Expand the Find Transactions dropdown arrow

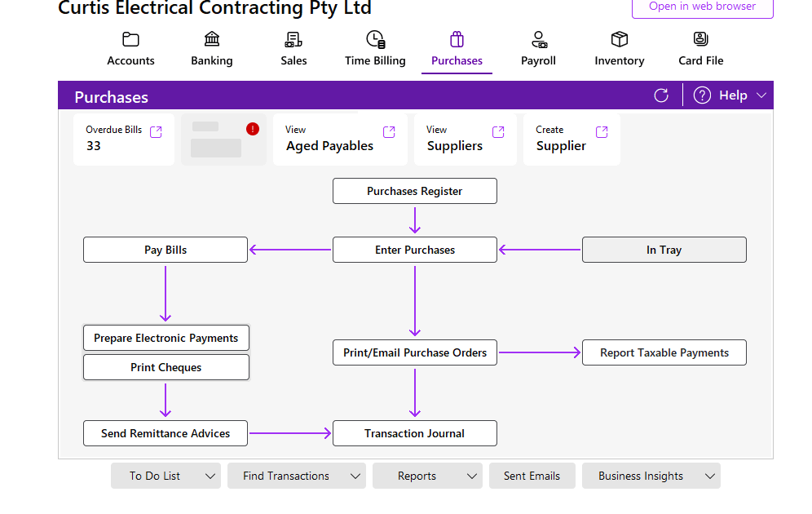click(x=355, y=476)
